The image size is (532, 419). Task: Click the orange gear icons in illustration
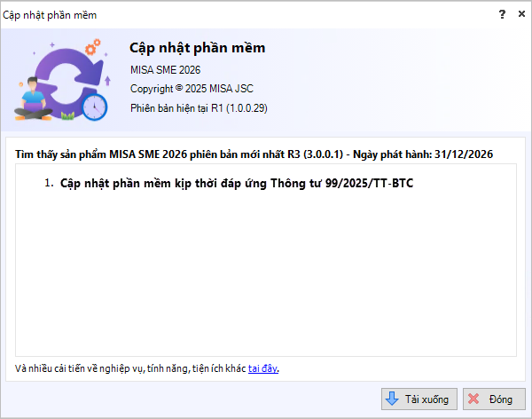[92, 47]
